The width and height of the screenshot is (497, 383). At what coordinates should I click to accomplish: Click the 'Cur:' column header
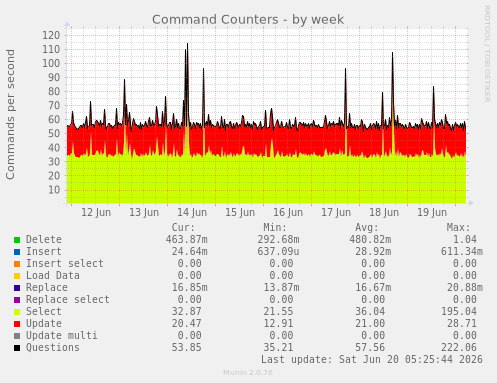coord(183,227)
